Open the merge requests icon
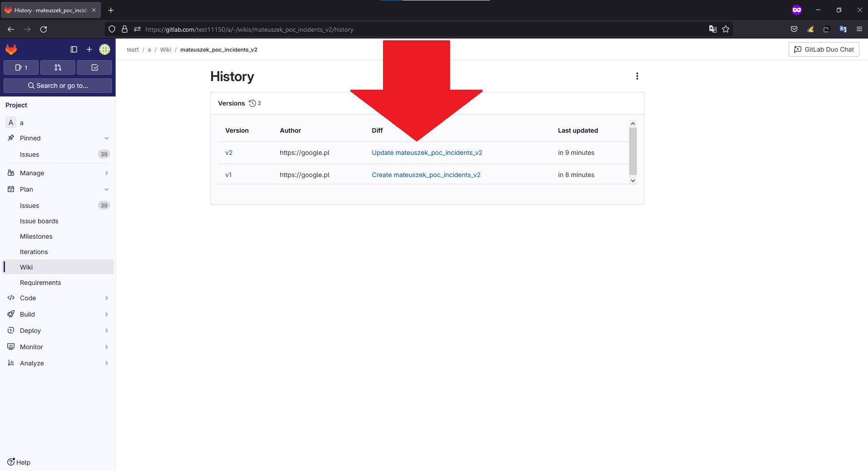868x471 pixels. coord(58,67)
